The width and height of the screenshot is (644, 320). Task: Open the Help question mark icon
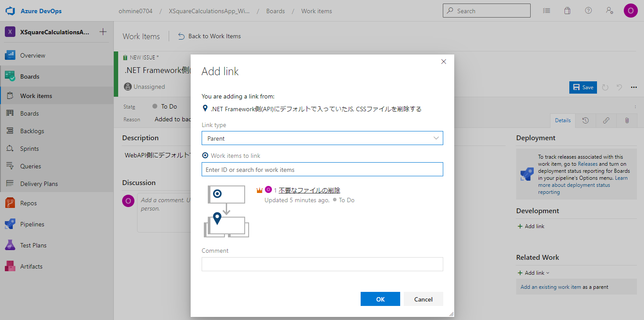[588, 11]
